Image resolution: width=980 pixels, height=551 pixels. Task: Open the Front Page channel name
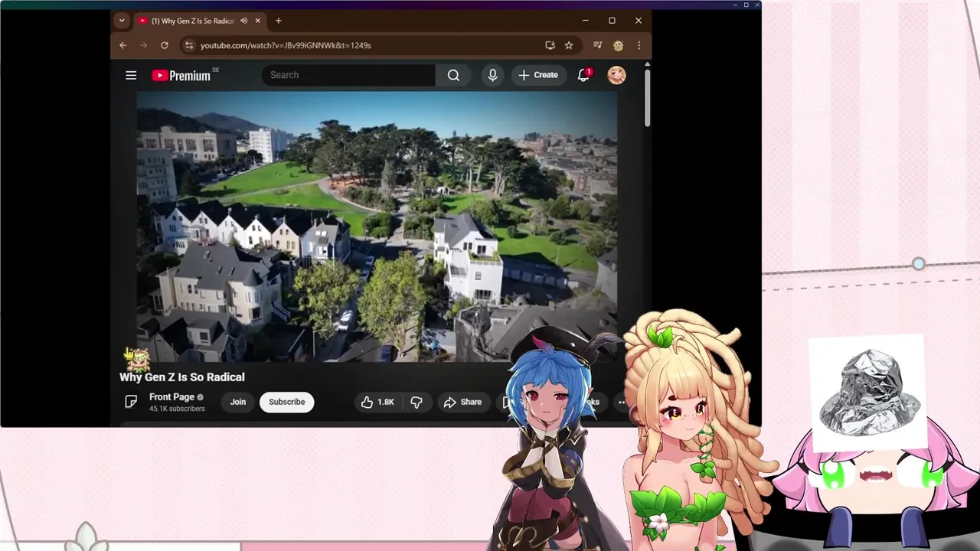[171, 396]
